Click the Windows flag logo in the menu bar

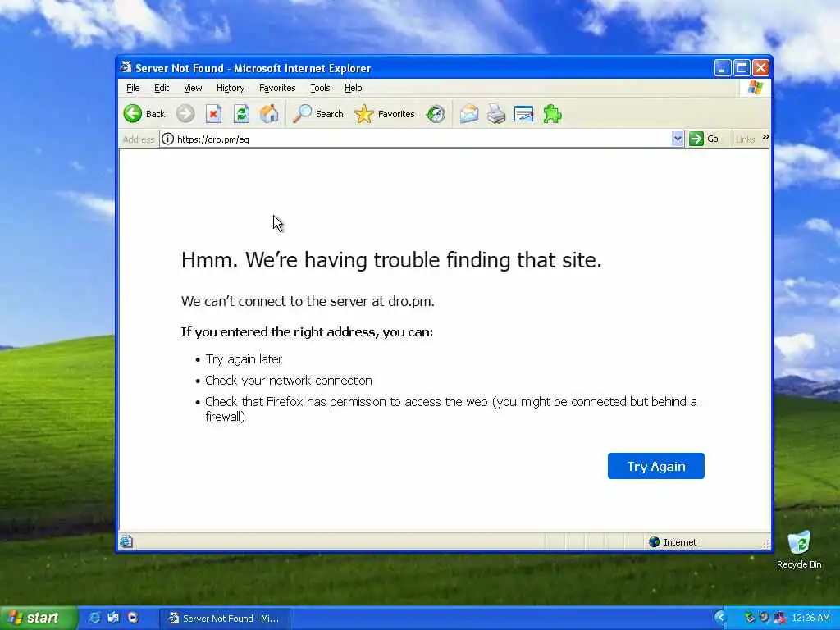[756, 87]
